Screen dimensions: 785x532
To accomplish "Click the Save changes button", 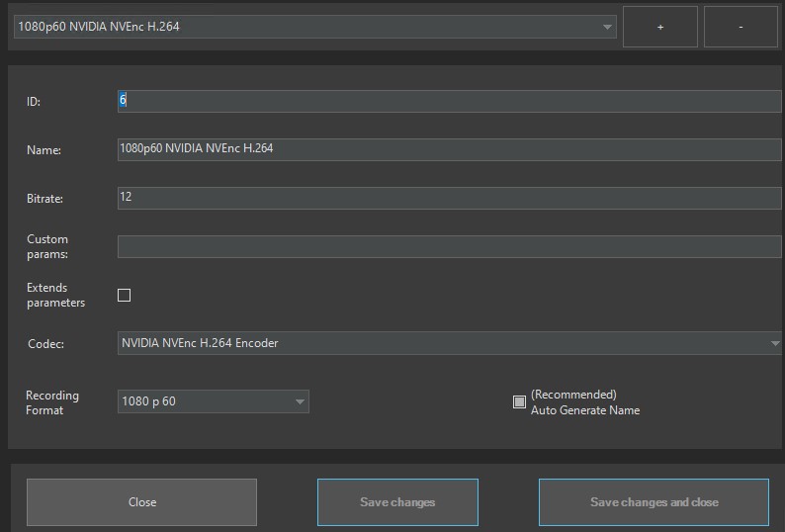I will [x=397, y=502].
